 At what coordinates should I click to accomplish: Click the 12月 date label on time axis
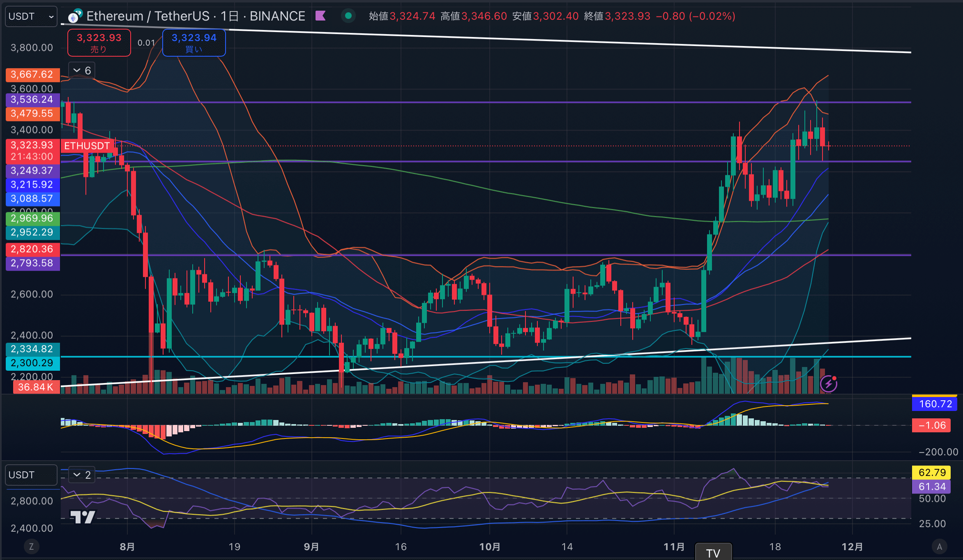(852, 547)
